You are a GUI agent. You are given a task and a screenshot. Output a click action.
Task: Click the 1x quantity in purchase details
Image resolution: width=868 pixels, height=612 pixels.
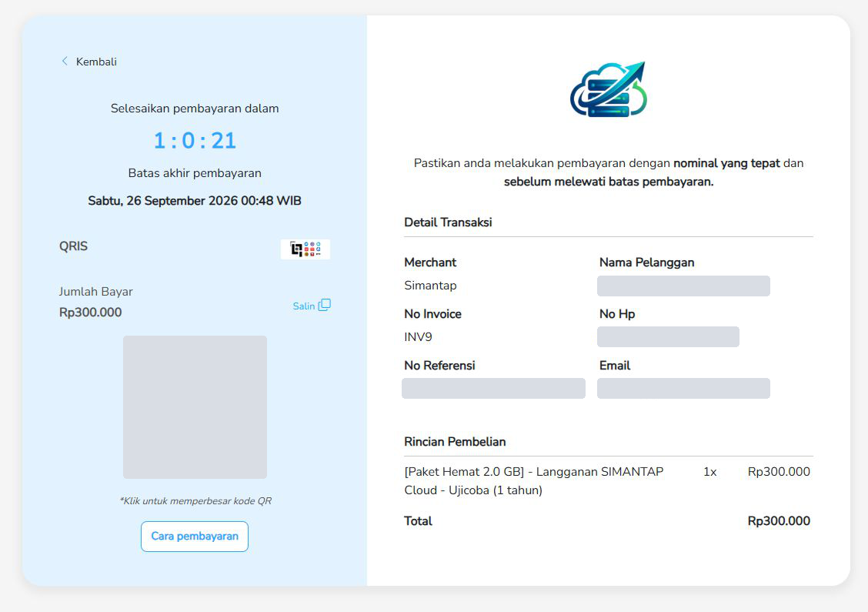[x=709, y=472]
